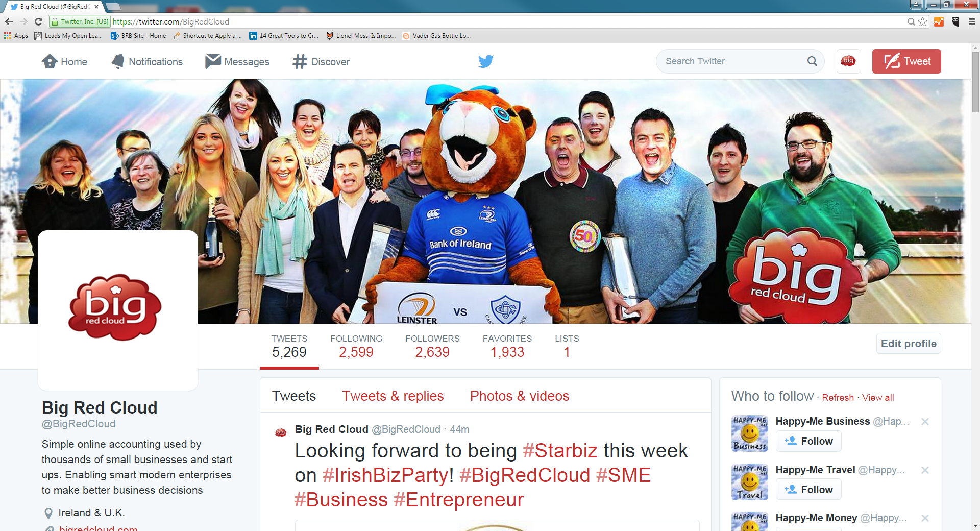Open the Messages envelope
Viewport: 980px width, 531px height.
[237, 62]
